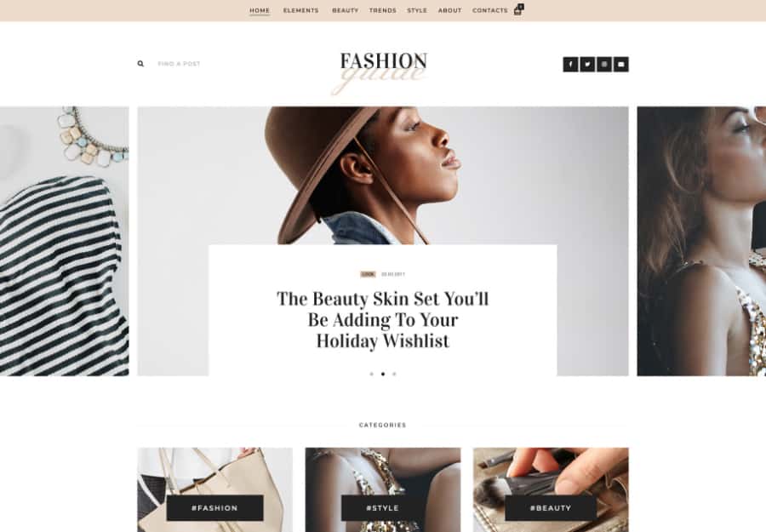Navigate to the About page
The height and width of the screenshot is (532, 766).
[x=450, y=10]
